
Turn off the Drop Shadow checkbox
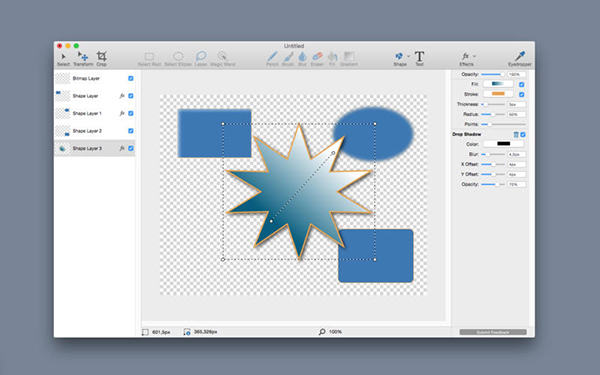[x=523, y=135]
